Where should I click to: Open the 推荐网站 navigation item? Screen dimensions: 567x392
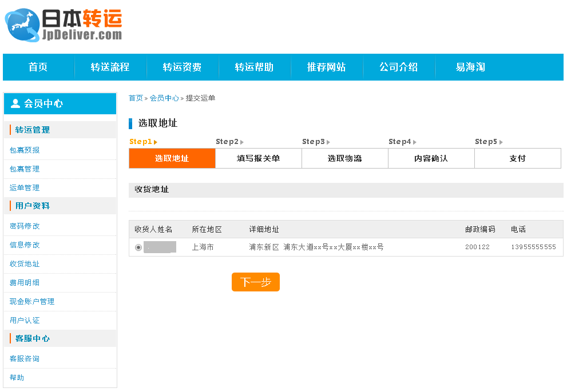pyautogui.click(x=327, y=67)
